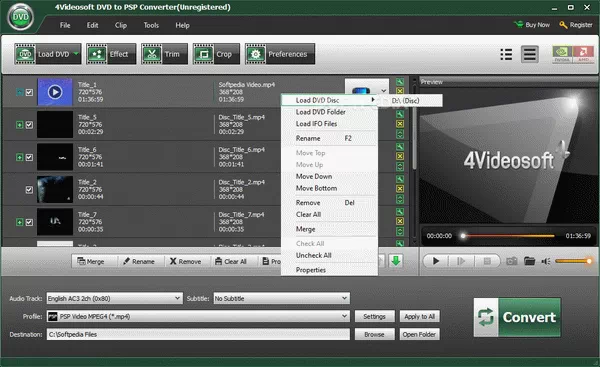Open settings wrench for Title_2 row
Image resolution: width=600 pixels, height=367 pixels.
pyautogui.click(x=400, y=179)
